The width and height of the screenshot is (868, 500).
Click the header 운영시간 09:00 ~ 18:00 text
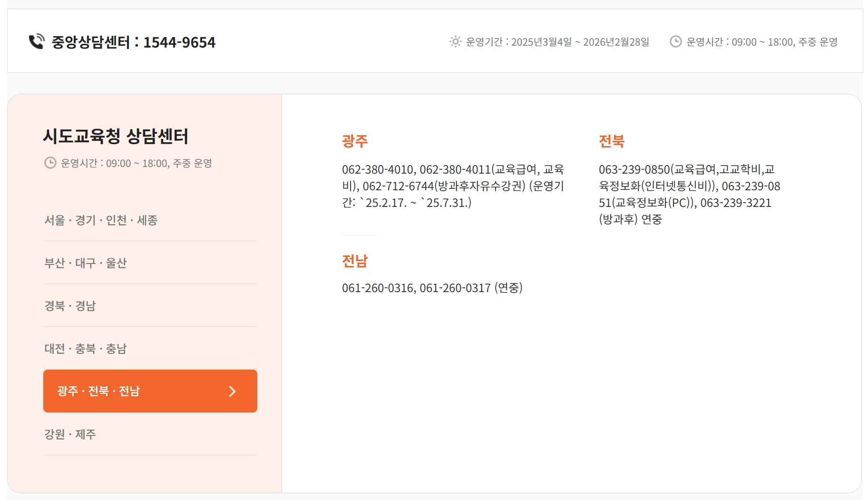762,42
